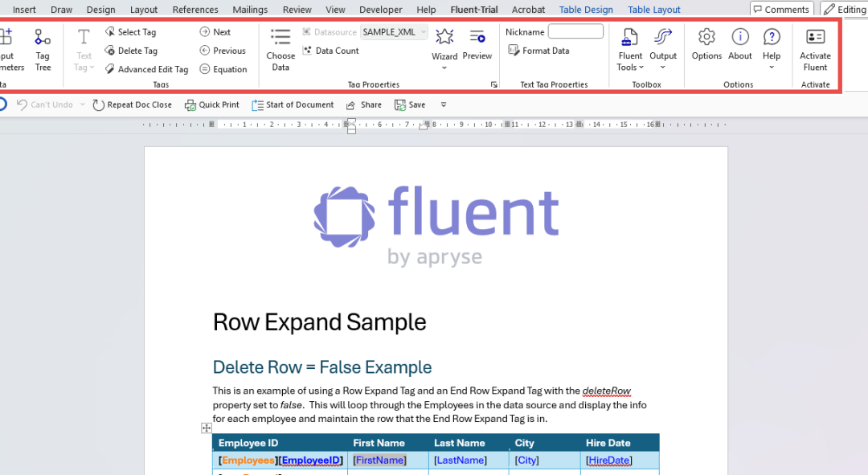Go to the Previous tag
The image size is (868, 475).
223,51
